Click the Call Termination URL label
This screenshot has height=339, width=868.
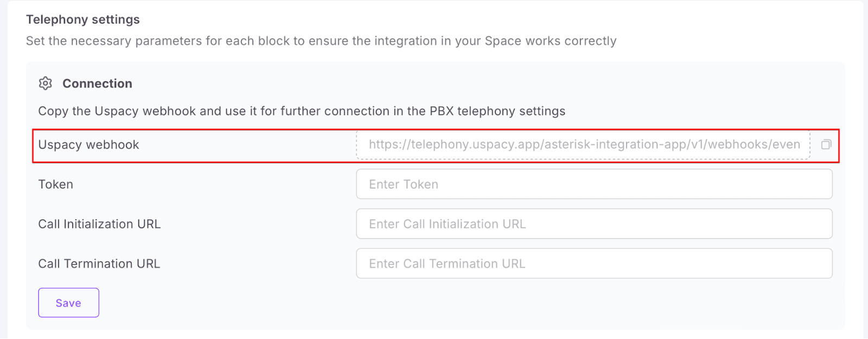click(99, 264)
